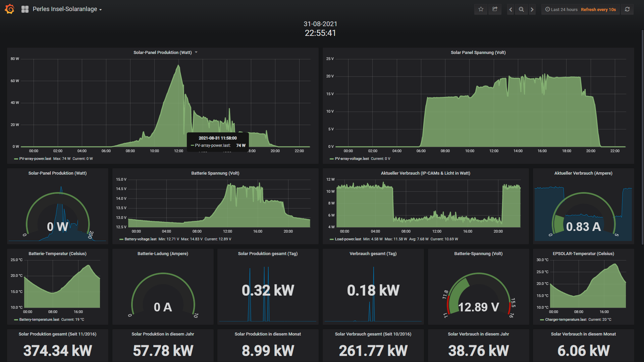Click the Load-power.last legend color line
The image size is (644, 362).
[x=331, y=239]
